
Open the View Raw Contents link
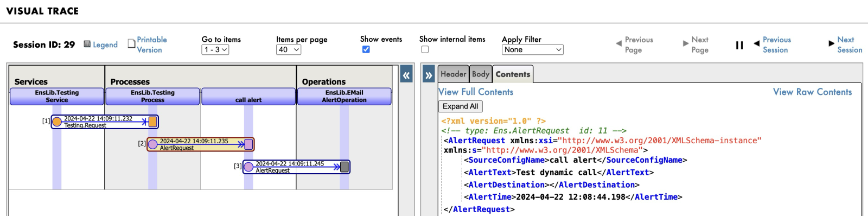(813, 92)
